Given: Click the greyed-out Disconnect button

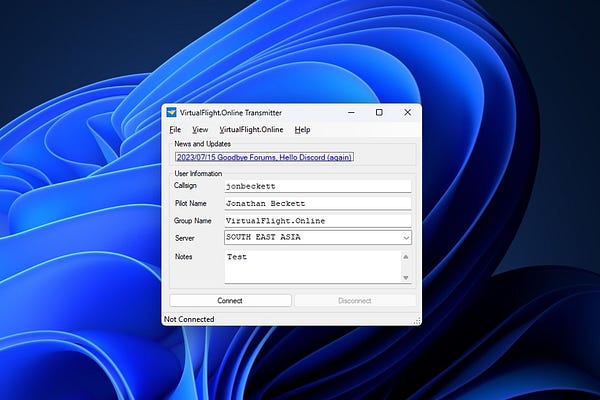Looking at the screenshot, I should click(355, 300).
